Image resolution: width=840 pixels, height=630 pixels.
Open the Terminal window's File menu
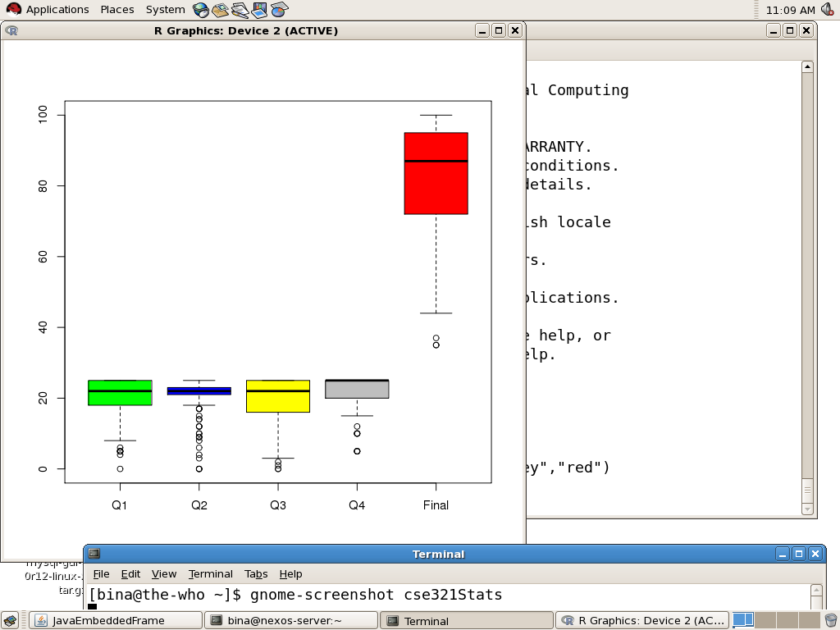101,573
